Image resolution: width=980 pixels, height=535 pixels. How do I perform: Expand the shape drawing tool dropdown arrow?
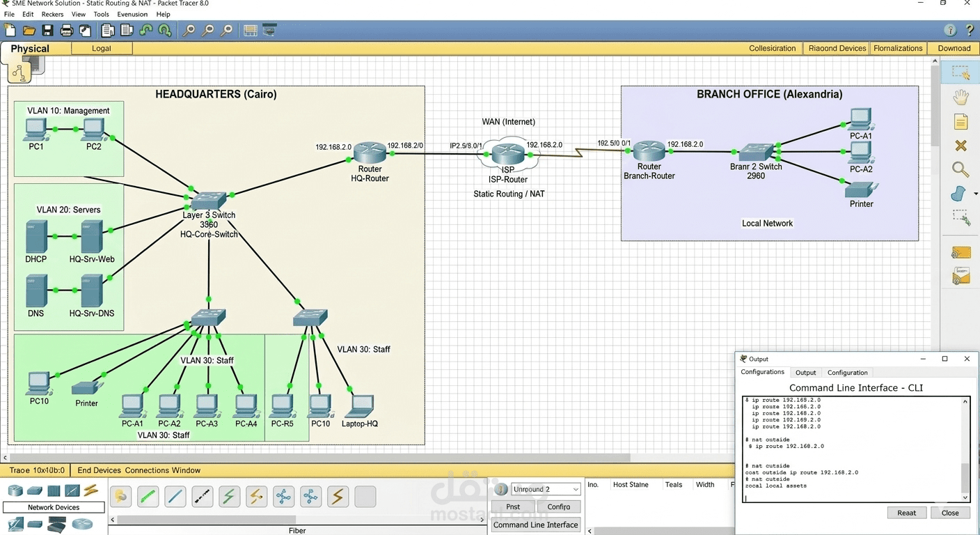[976, 193]
